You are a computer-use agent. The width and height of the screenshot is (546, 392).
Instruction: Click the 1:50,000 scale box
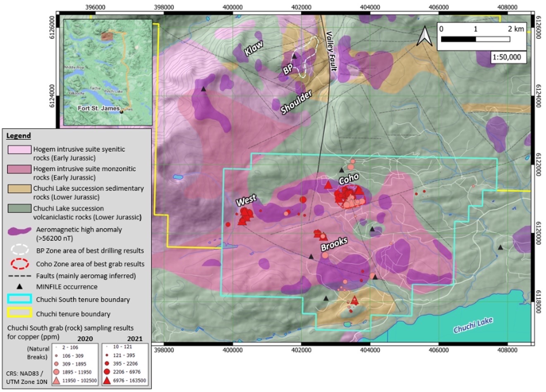coord(509,57)
